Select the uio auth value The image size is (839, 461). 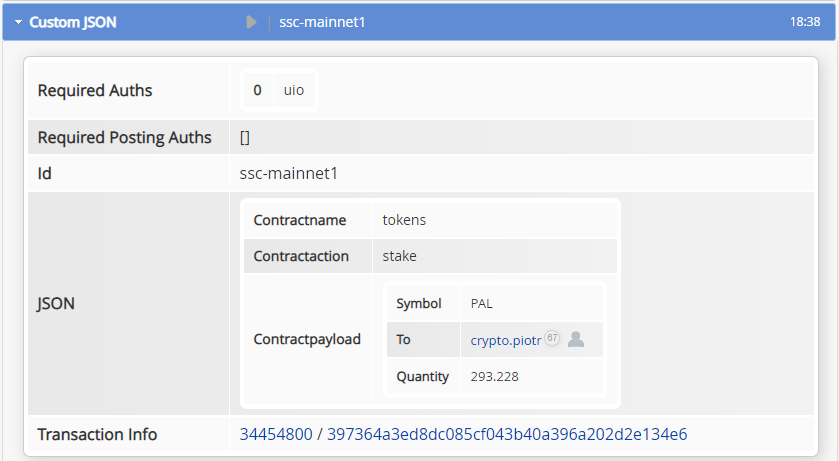coord(294,90)
